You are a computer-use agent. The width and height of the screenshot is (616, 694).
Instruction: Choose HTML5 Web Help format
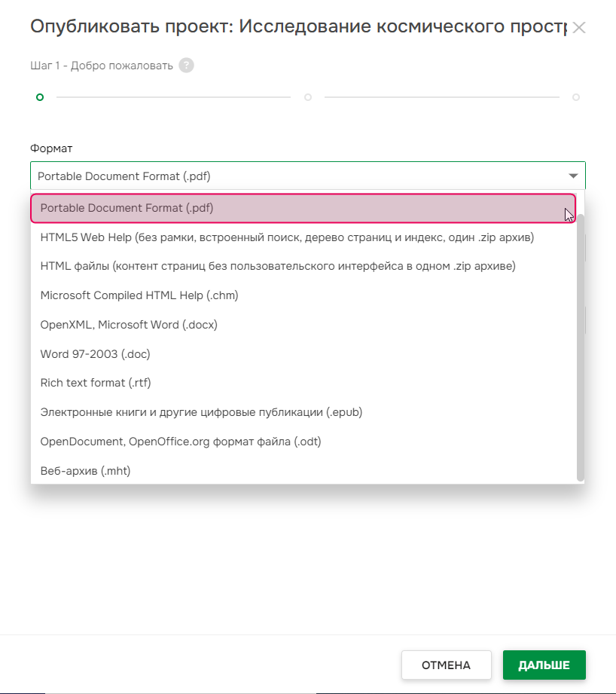(287, 237)
